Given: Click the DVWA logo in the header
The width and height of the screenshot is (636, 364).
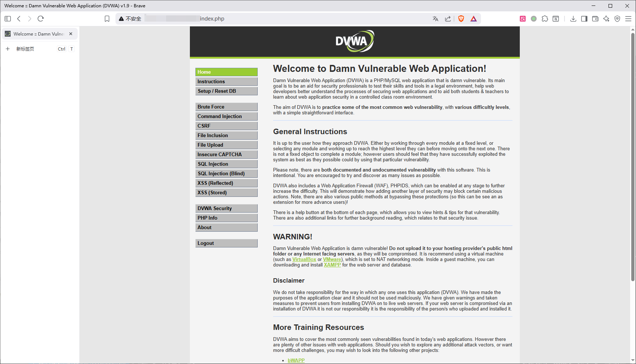Looking at the screenshot, I should click(355, 41).
